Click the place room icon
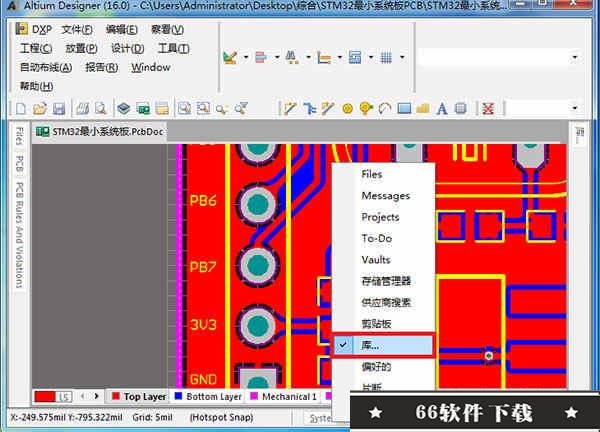 355,58
